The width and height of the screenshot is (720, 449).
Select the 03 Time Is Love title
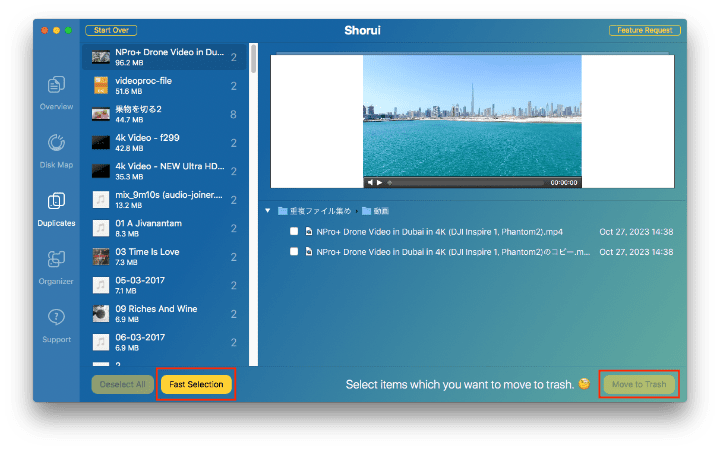147,252
